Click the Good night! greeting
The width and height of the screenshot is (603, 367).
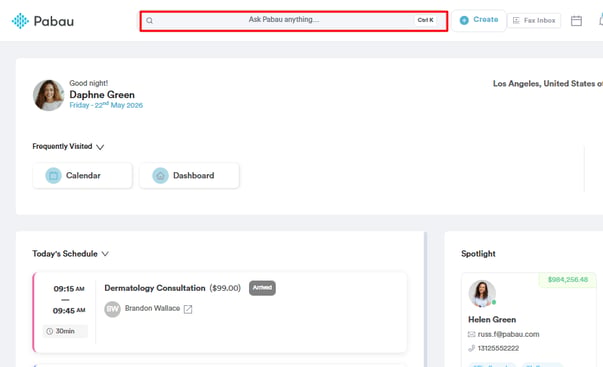pos(88,83)
